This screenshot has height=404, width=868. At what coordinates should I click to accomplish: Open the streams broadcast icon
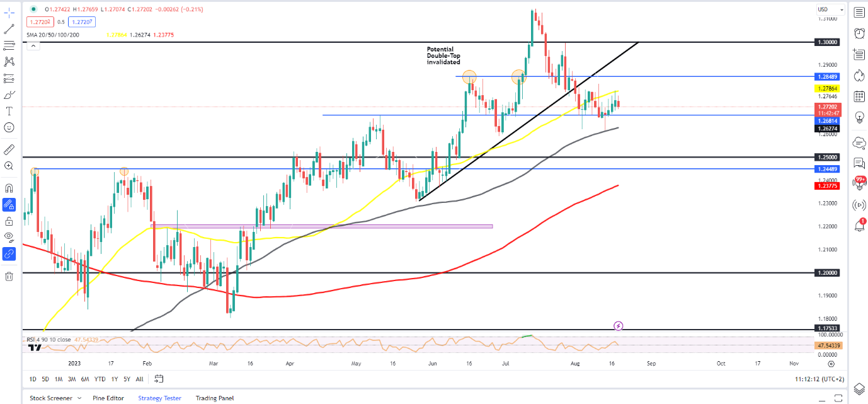tap(859, 204)
